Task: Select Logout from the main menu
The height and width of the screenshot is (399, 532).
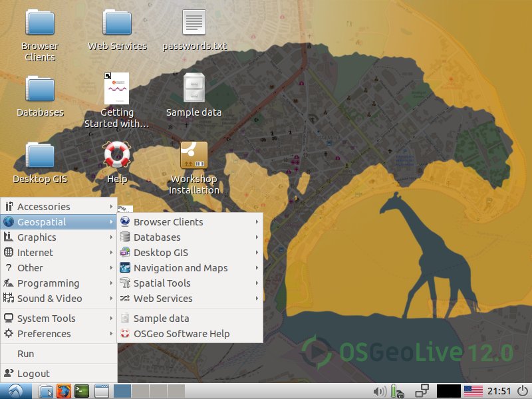Action: (x=59, y=374)
